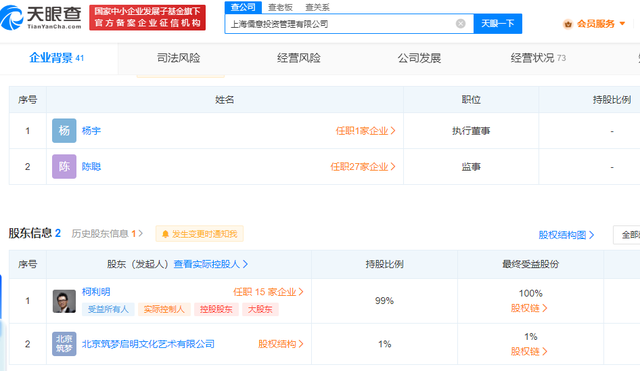
Task: Click the 陈 avatar icon
Action: [64, 167]
